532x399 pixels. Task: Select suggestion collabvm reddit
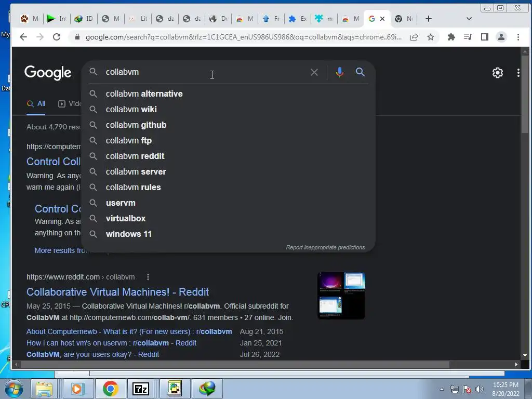pyautogui.click(x=228, y=156)
